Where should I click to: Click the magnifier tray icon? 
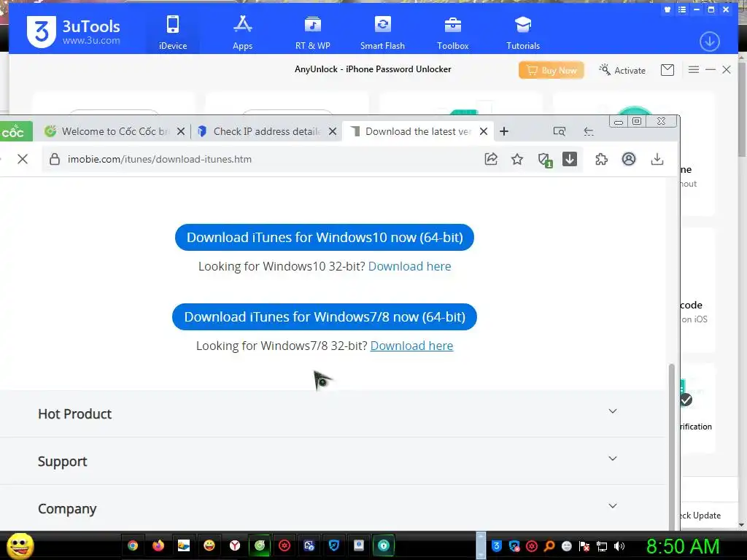549,546
